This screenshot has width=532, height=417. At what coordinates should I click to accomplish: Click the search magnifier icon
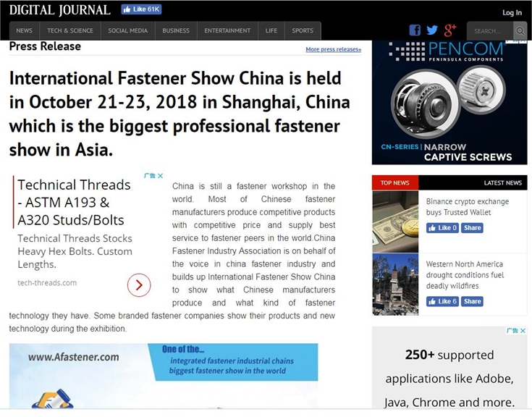(x=520, y=31)
